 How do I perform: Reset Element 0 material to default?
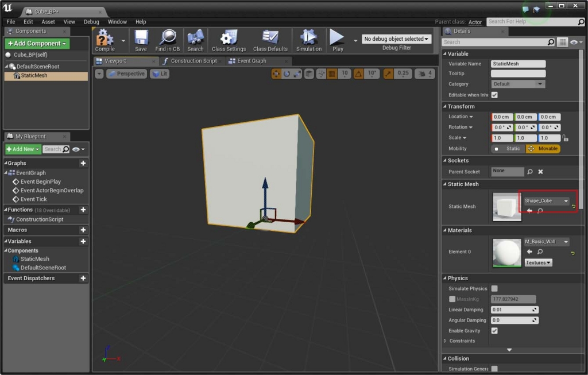(572, 253)
